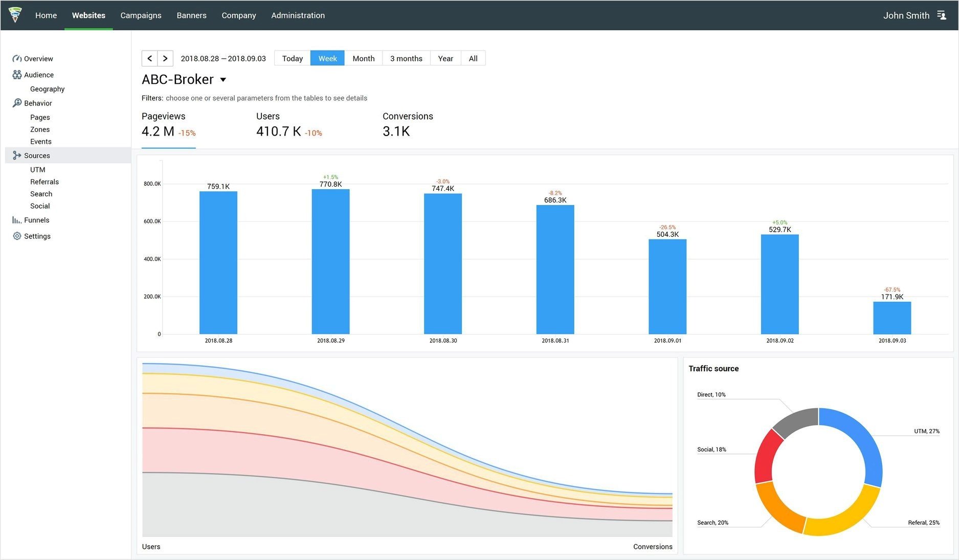Click the funnel logo icon in header

15,15
